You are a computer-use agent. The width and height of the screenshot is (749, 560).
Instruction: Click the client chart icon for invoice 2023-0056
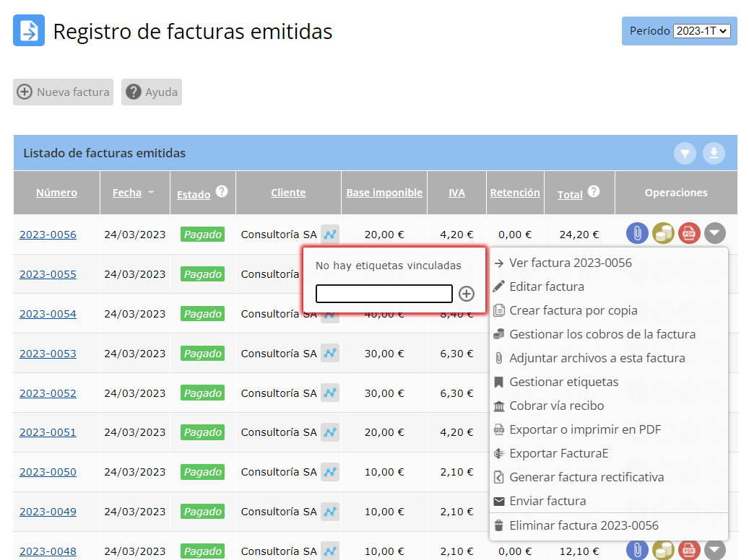point(330,235)
